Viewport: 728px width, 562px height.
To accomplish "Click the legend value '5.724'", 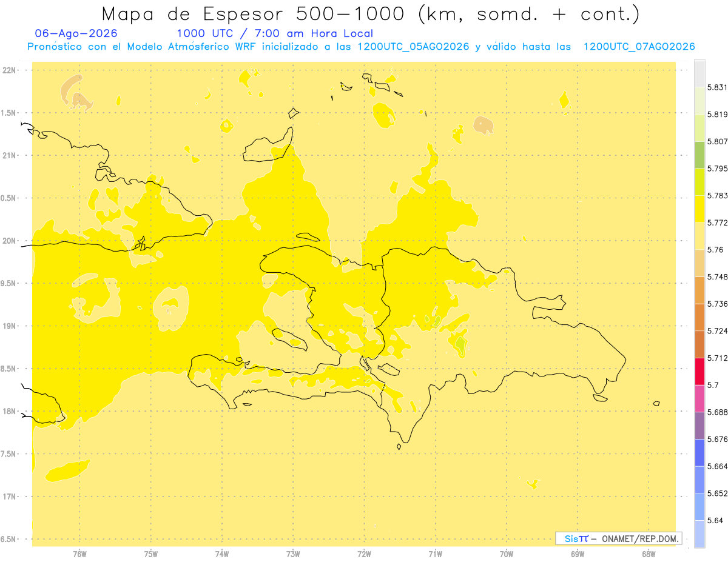I will click(x=717, y=331).
